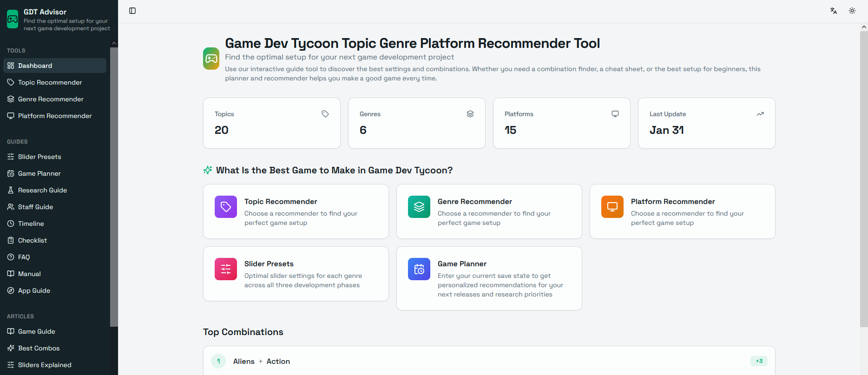The width and height of the screenshot is (868, 375).
Task: Click the Topics count value 20
Action: [x=222, y=130]
